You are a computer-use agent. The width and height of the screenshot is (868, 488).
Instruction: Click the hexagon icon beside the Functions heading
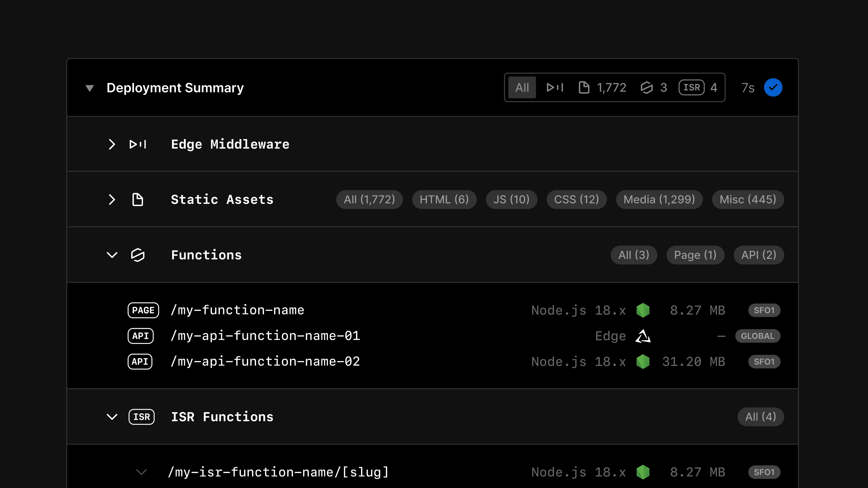pyautogui.click(x=138, y=255)
